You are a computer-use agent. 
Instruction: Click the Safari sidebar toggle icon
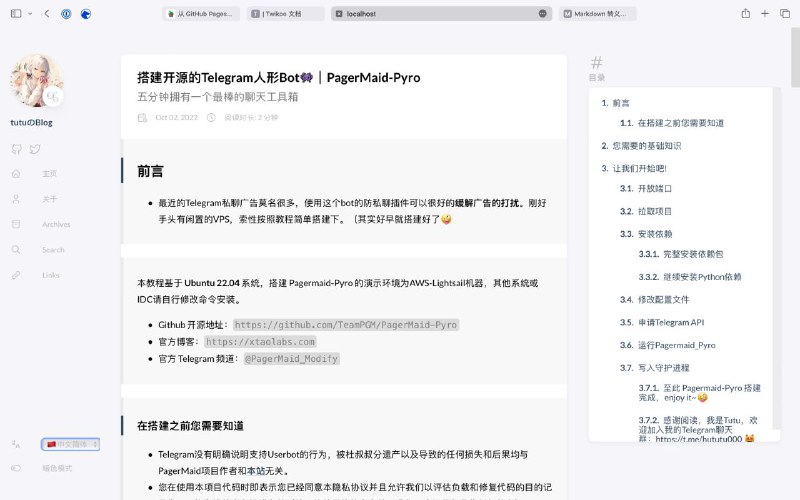(17, 14)
